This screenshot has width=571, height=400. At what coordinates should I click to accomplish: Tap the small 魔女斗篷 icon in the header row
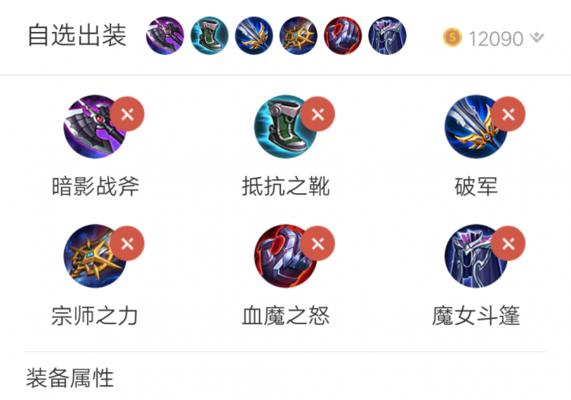387,36
